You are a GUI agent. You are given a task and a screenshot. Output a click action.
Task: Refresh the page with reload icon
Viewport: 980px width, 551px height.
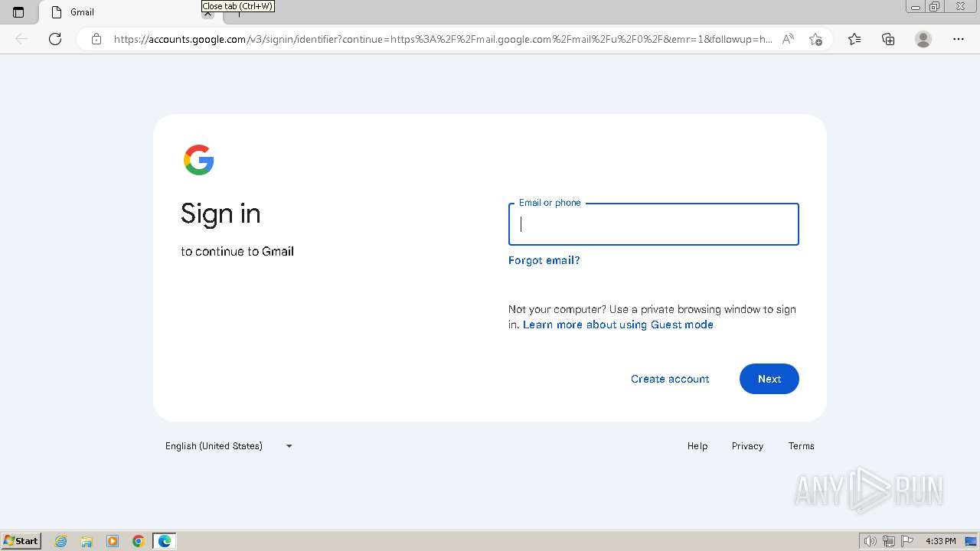click(55, 39)
